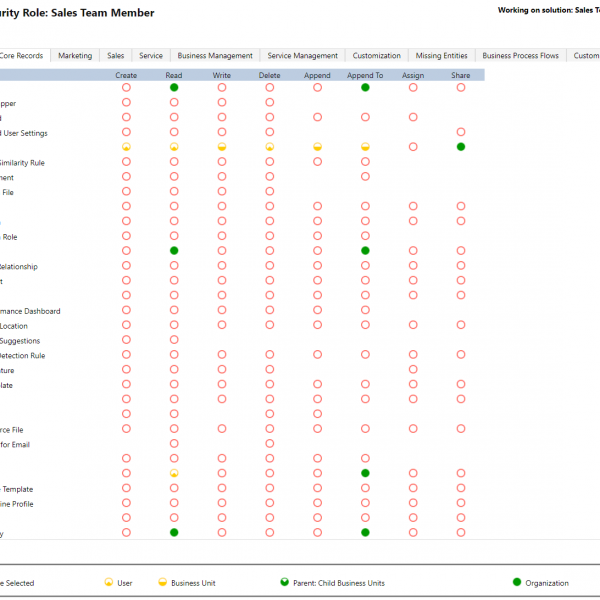Click the Share circle in Location row
Screen dimensions: 600x600
(x=461, y=325)
